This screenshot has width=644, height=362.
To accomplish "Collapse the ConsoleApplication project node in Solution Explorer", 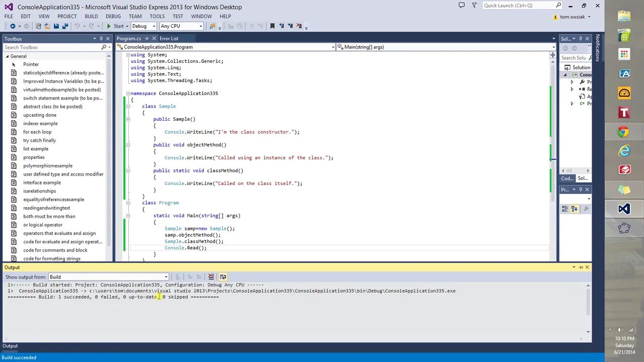I will click(565, 75).
